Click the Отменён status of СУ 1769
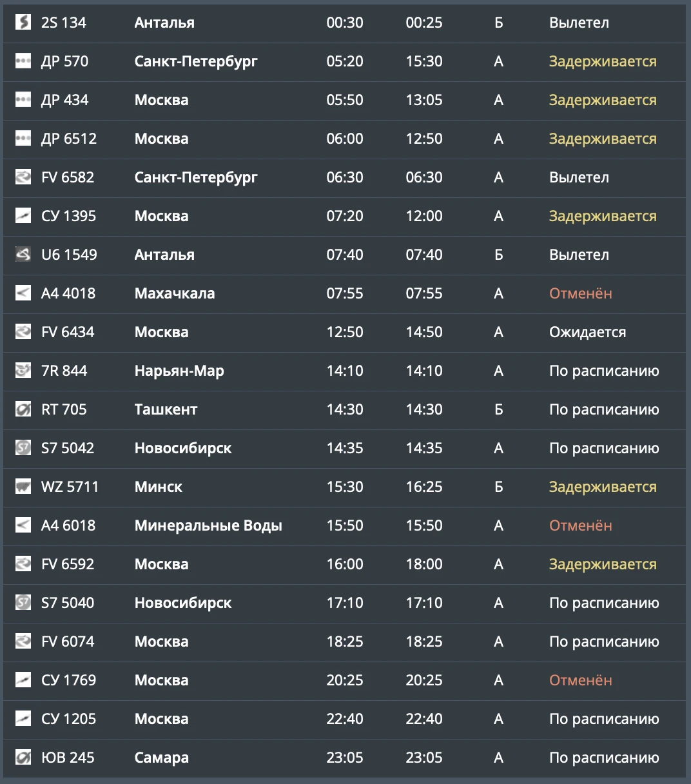The width and height of the screenshot is (691, 784). pos(581,680)
